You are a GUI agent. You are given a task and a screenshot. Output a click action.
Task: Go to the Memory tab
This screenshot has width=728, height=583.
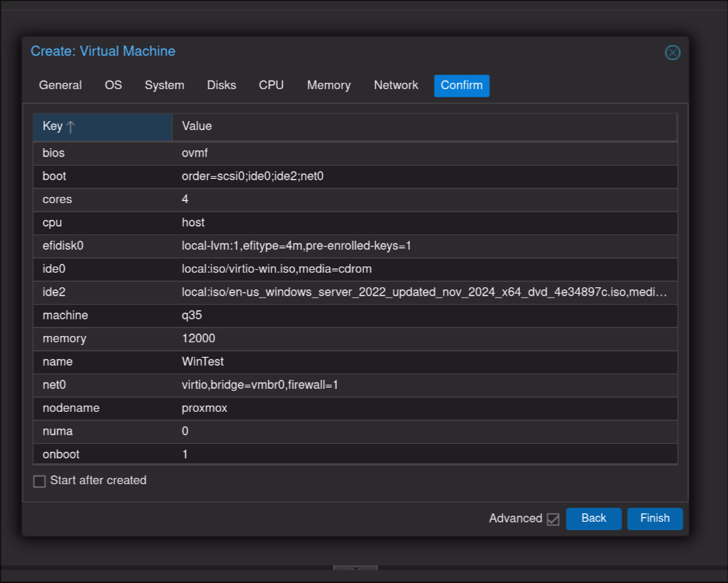click(329, 86)
